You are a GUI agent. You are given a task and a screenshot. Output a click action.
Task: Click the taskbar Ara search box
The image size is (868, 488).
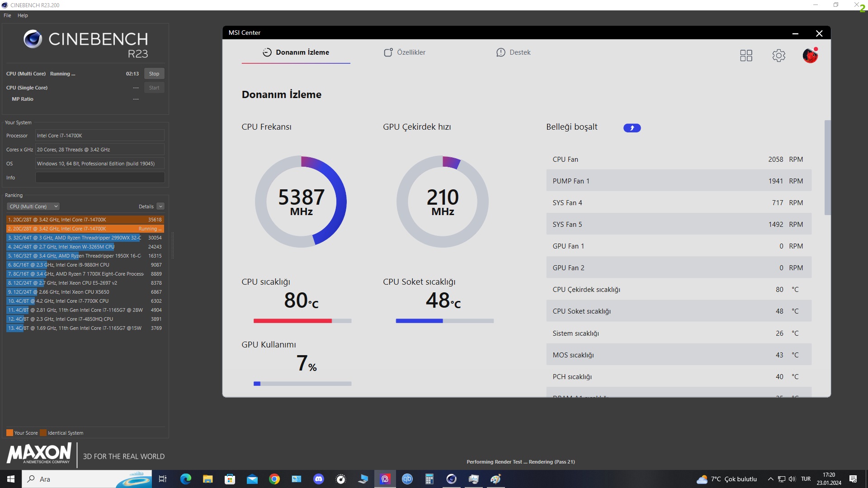tap(86, 479)
